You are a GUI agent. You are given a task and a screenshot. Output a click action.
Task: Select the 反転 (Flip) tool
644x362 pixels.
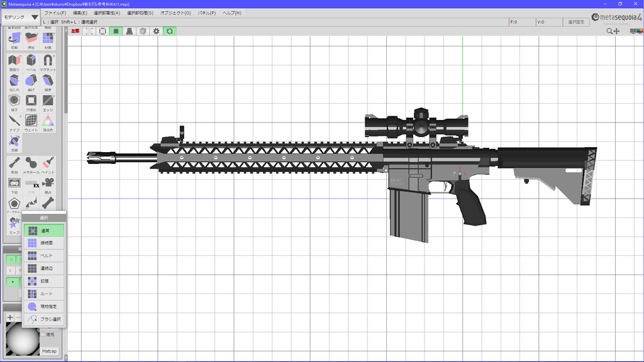click(13, 38)
